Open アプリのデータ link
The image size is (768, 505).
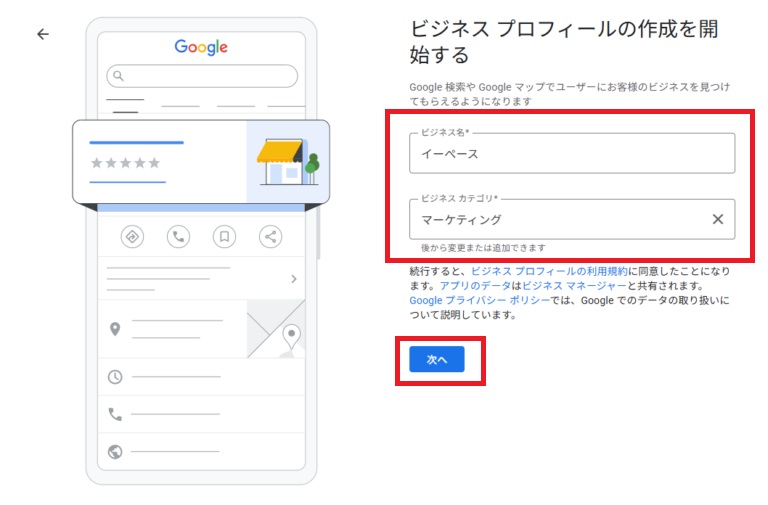(475, 286)
